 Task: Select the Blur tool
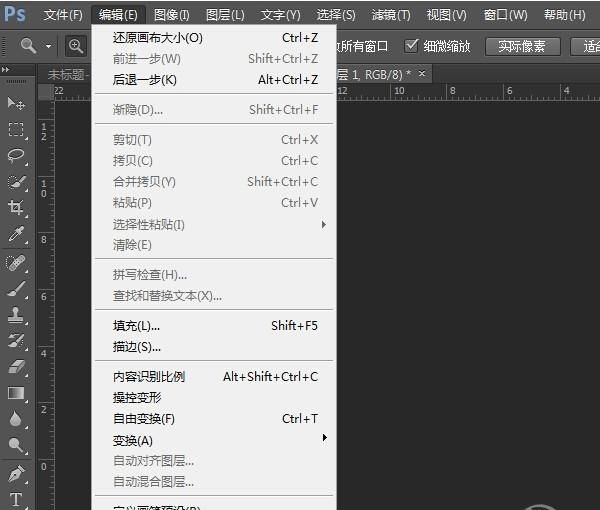(16, 419)
